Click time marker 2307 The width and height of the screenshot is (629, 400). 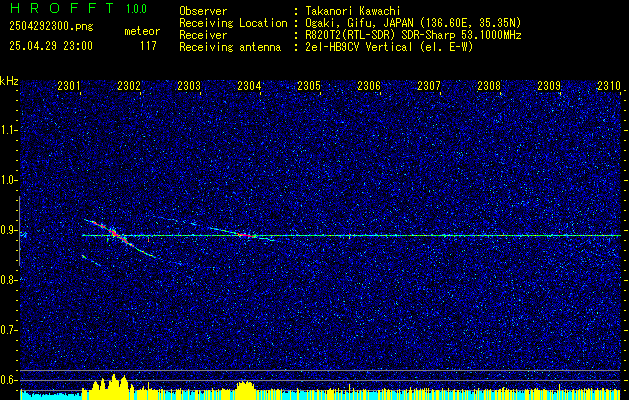pyautogui.click(x=429, y=86)
